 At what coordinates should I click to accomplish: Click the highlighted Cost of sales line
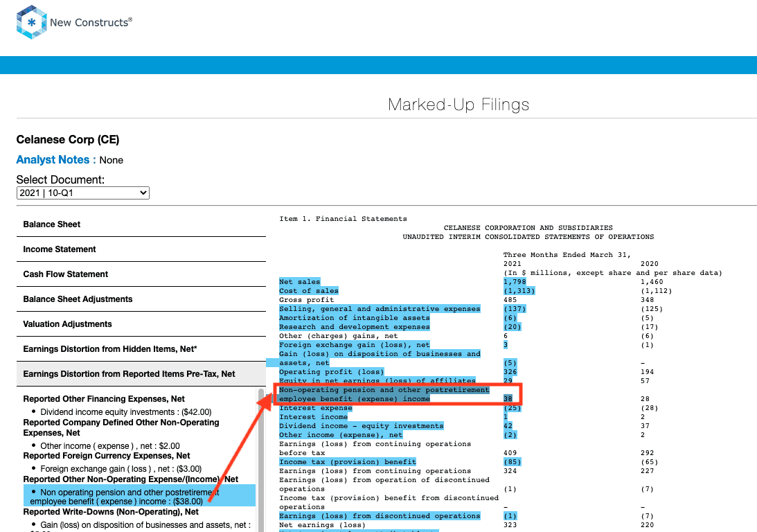point(308,291)
